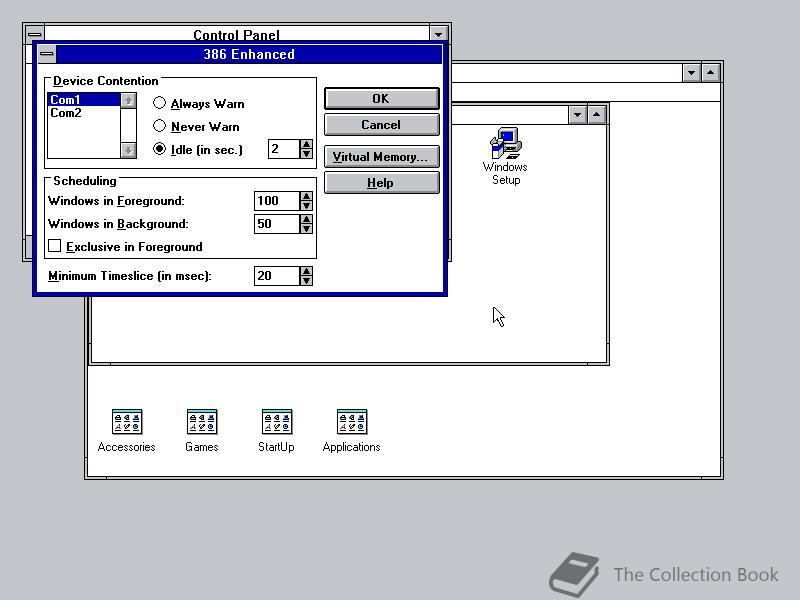
Task: Increase Windows in Background value
Action: pos(306,219)
